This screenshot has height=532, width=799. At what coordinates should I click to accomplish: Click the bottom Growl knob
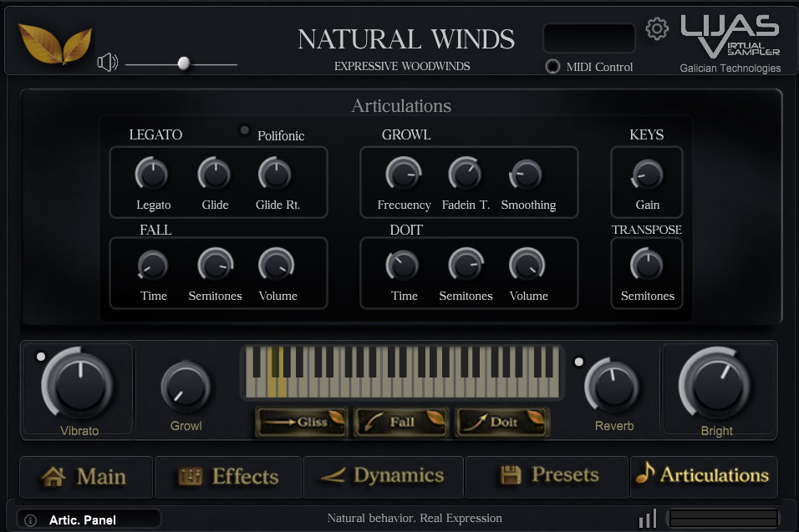pyautogui.click(x=186, y=387)
